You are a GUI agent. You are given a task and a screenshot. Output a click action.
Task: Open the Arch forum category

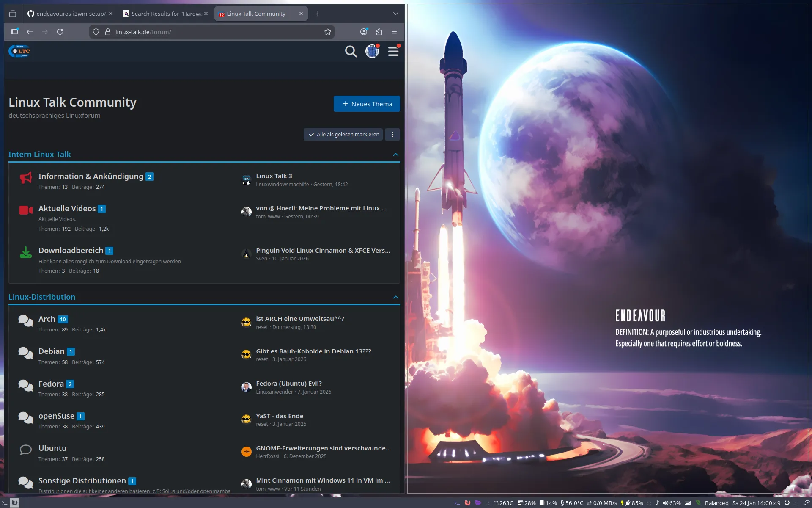[x=47, y=319]
